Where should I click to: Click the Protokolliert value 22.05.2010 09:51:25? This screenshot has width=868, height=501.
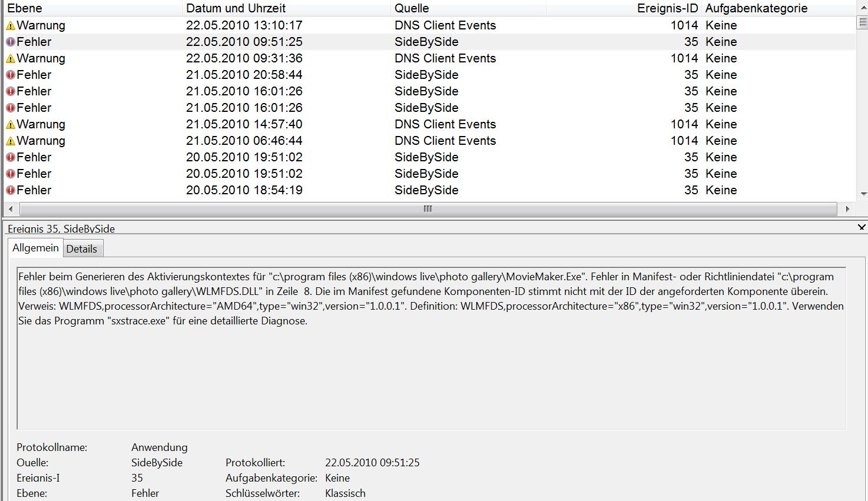click(x=372, y=463)
